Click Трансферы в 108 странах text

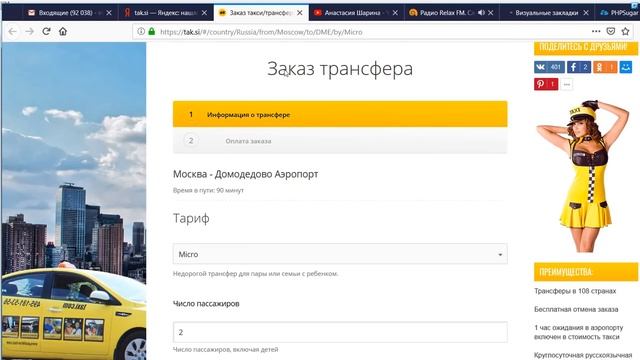point(575,291)
